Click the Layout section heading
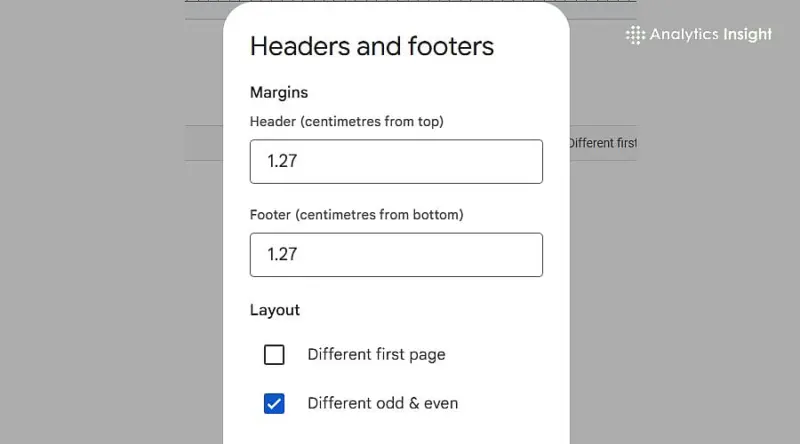The height and width of the screenshot is (444, 800). coord(275,310)
